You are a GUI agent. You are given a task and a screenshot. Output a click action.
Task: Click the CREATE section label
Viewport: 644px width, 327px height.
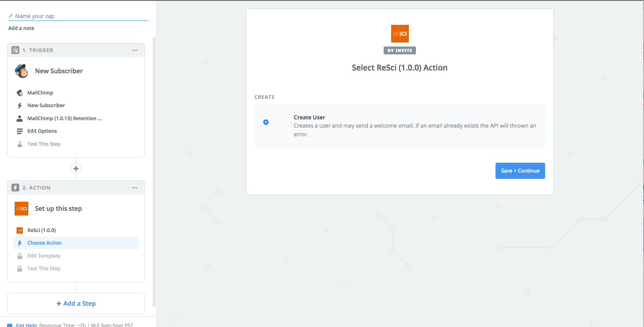(264, 97)
